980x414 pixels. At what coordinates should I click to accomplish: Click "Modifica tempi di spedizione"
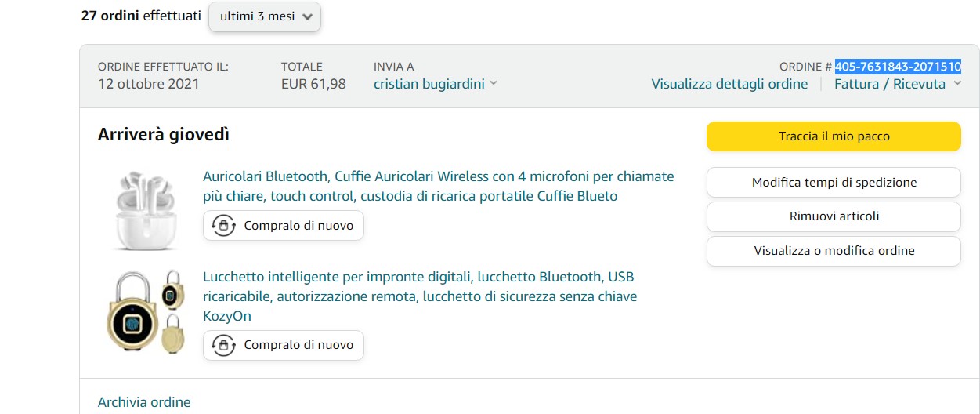[x=834, y=183]
